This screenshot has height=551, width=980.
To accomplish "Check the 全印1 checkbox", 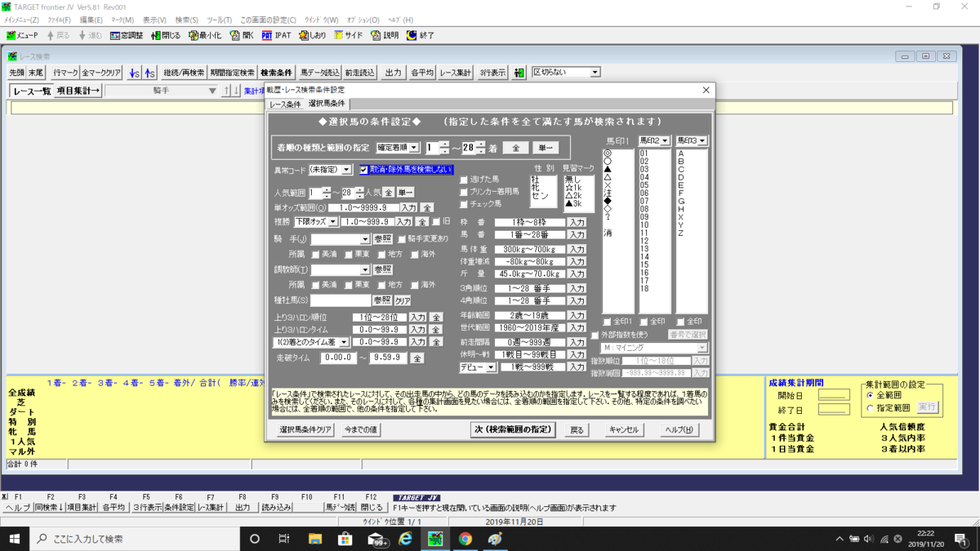I will [x=607, y=322].
